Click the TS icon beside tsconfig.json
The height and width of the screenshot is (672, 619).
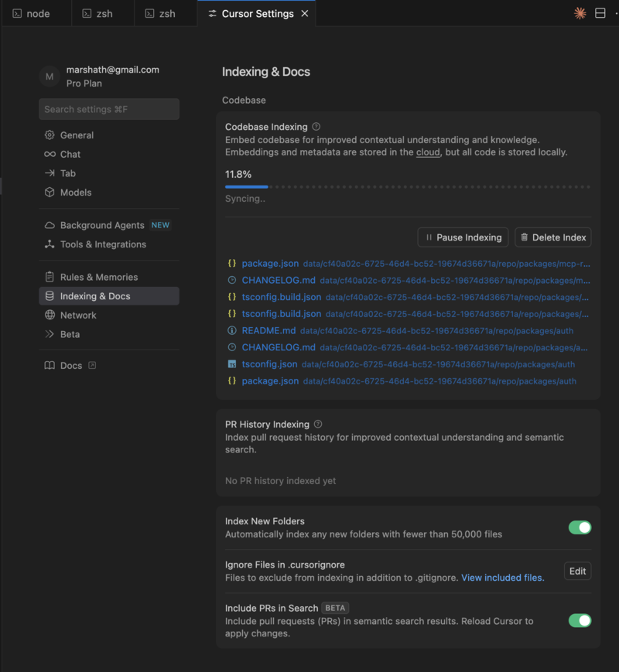click(232, 364)
